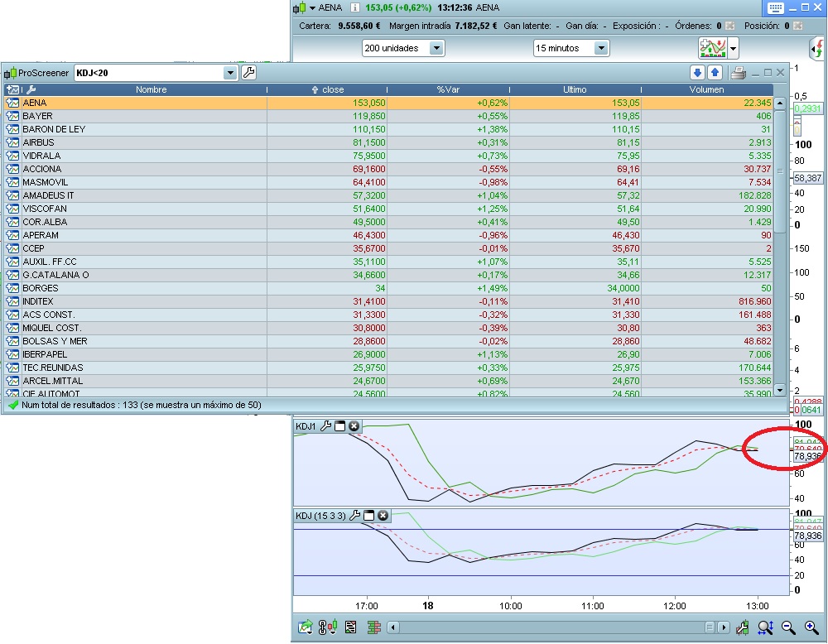828x644 pixels.
Task: Sort by the close column header
Action: pyautogui.click(x=327, y=89)
